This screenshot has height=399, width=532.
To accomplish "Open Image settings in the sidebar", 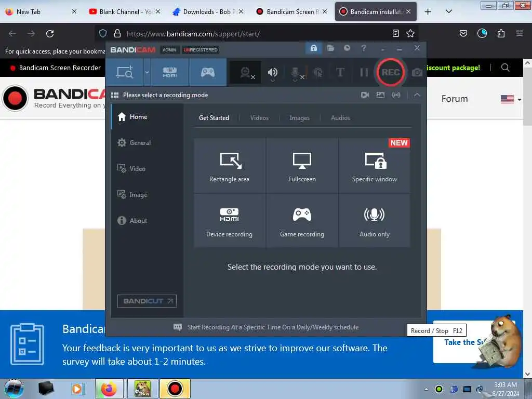I will pyautogui.click(x=147, y=195).
